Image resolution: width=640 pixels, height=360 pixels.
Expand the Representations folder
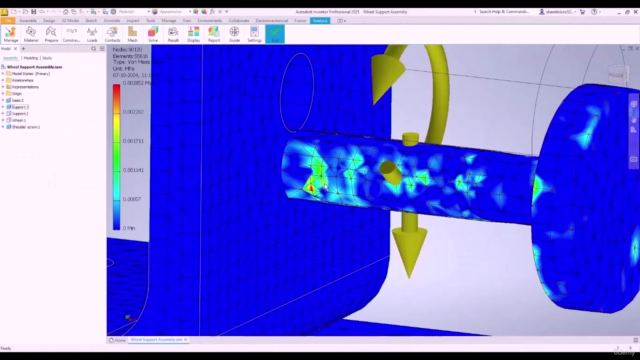point(3,87)
